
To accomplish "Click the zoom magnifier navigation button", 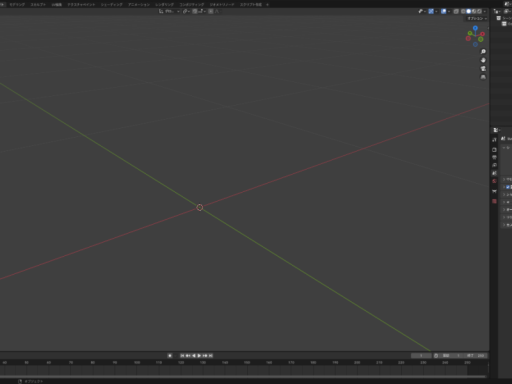I will (483, 52).
